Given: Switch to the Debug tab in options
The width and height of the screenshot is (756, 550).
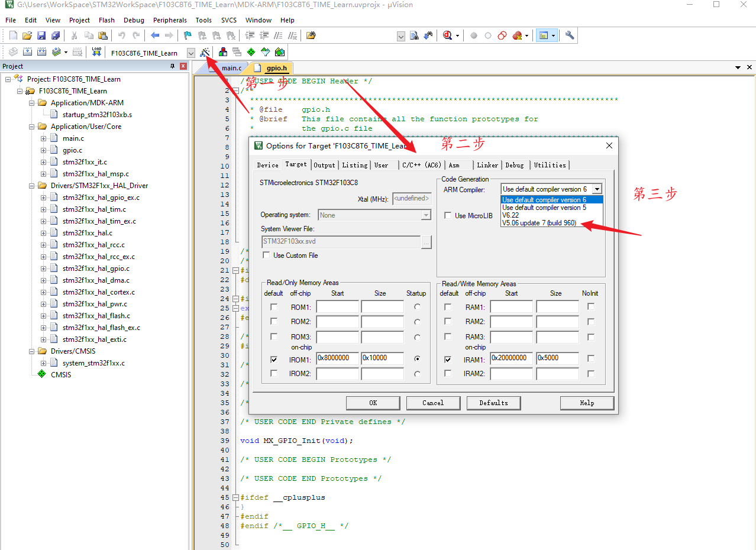Looking at the screenshot, I should [515, 165].
